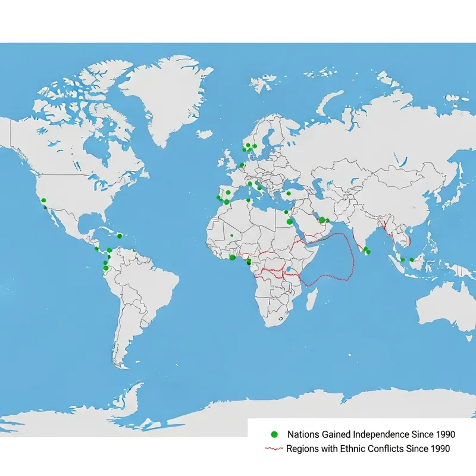Click the Regions with Ethnic Conflicts Since 1990 text

tap(369, 448)
